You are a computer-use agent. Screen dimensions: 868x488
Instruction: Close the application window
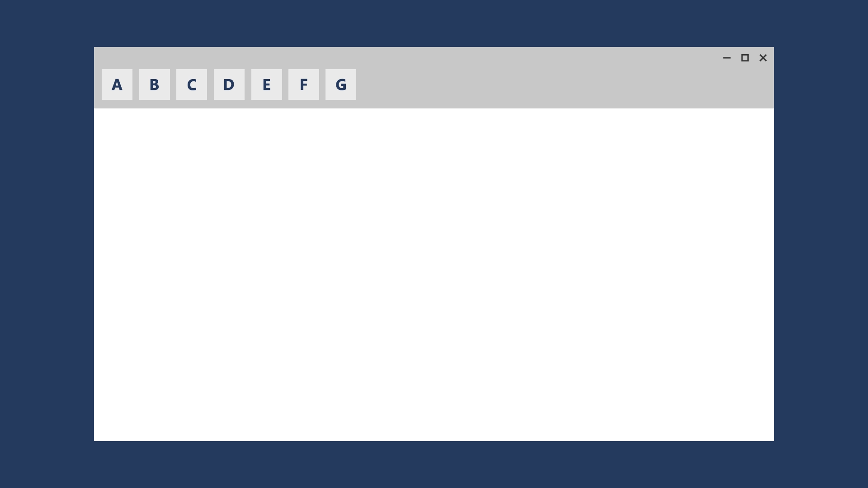(763, 58)
